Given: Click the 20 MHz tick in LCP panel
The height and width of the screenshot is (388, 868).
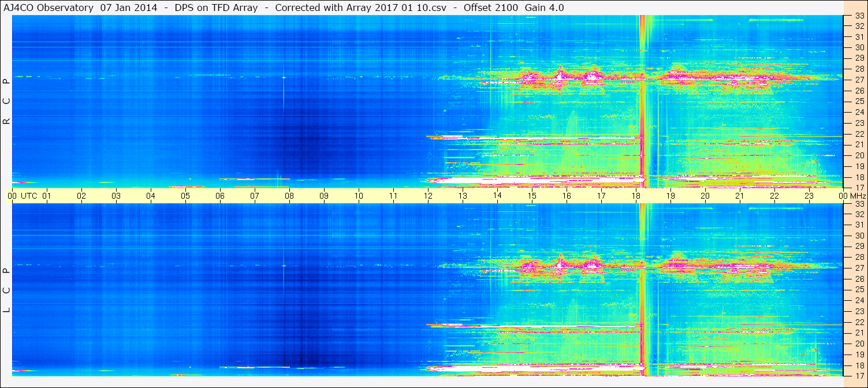Looking at the screenshot, I should (x=859, y=344).
